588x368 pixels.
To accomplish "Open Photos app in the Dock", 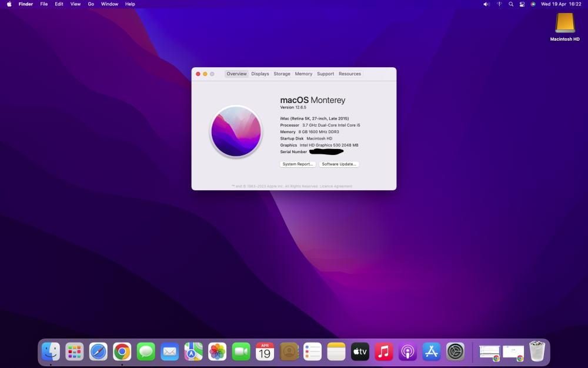I will click(x=217, y=352).
